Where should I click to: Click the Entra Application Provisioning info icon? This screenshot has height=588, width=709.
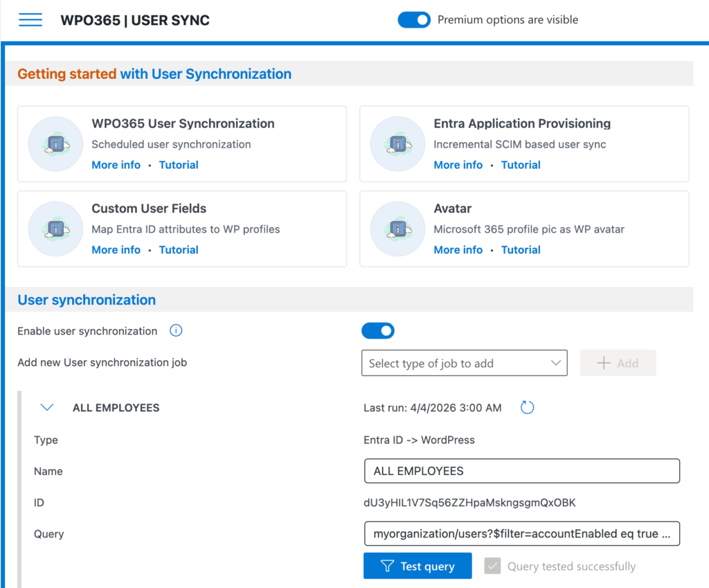(397, 144)
